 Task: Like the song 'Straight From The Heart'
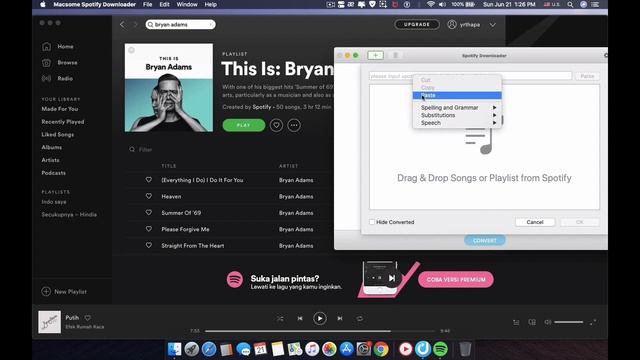(149, 245)
